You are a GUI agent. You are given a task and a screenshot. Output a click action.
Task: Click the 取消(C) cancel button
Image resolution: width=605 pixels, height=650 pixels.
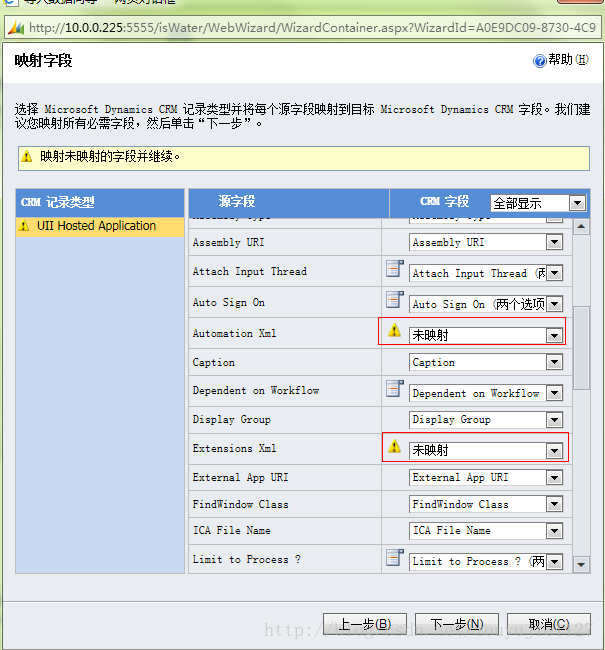[549, 624]
